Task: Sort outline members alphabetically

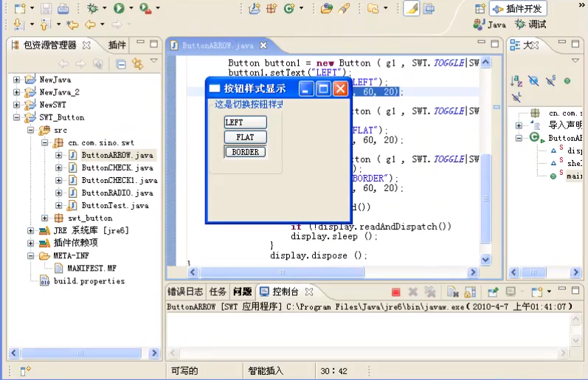Action: pos(516,81)
